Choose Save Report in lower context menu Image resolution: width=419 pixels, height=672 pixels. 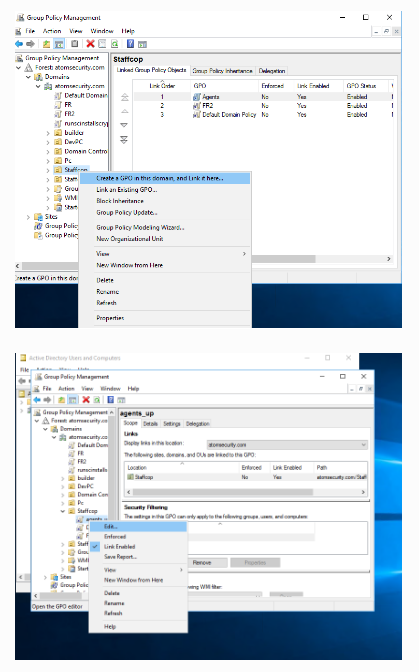[120, 557]
